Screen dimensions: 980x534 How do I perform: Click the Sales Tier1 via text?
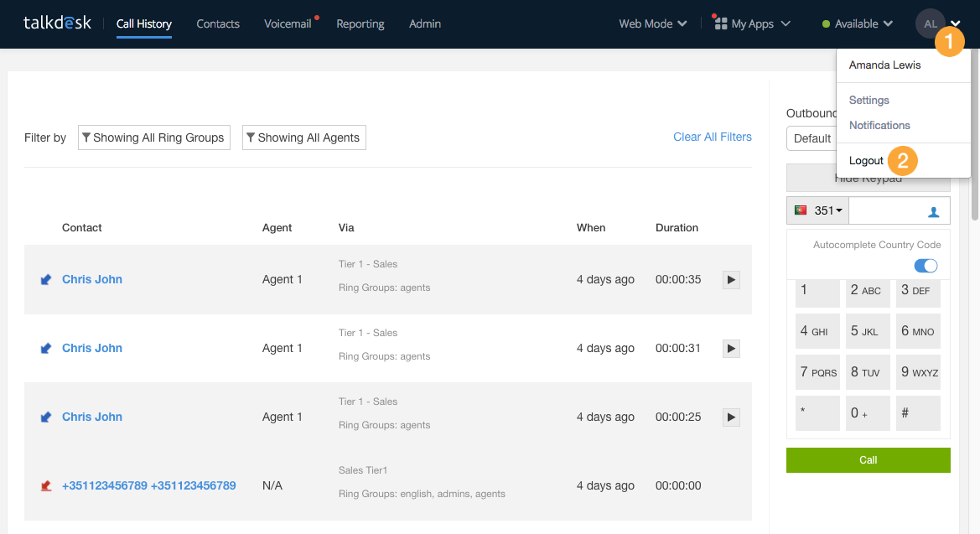click(363, 470)
